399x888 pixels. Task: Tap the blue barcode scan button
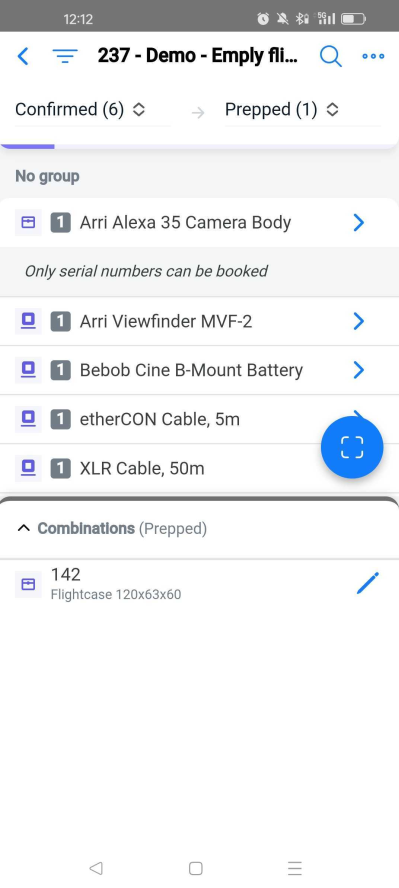pos(352,447)
